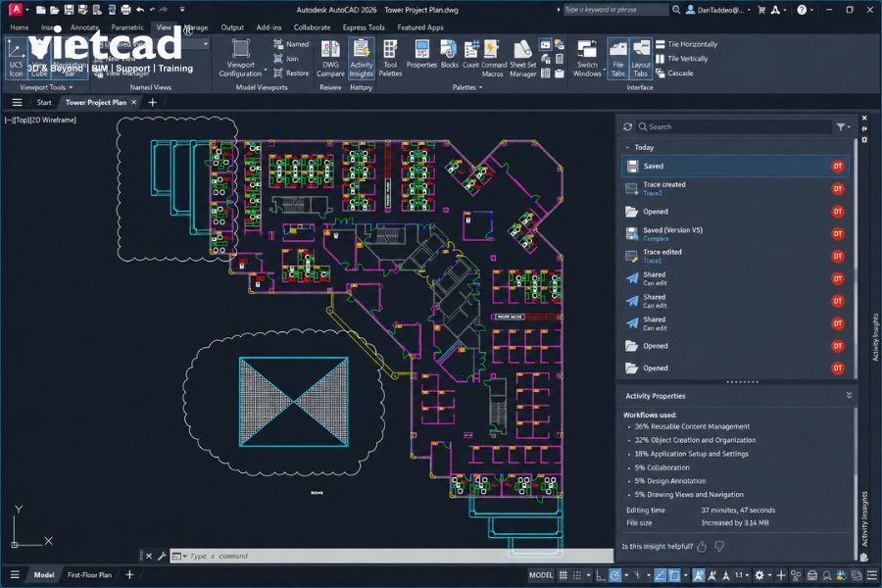
Task: Toggle drawing grid display in status bar
Action: click(x=563, y=575)
